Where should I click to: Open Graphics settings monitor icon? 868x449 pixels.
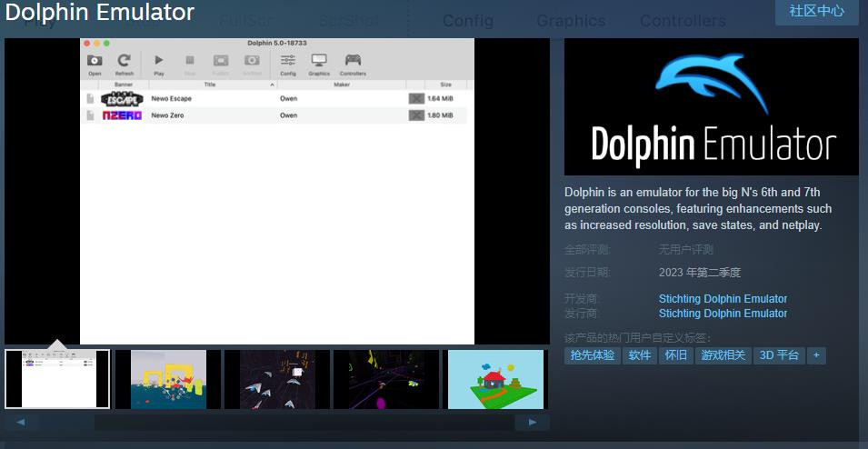click(319, 62)
